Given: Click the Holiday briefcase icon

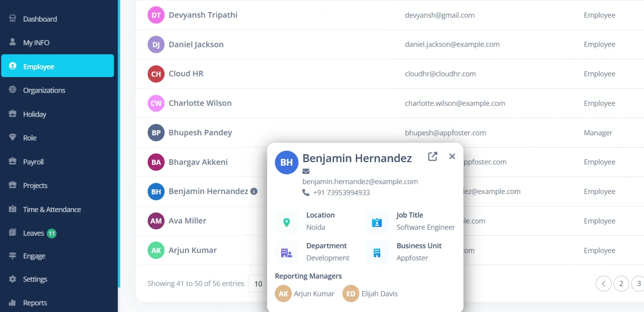Looking at the screenshot, I should point(13,113).
